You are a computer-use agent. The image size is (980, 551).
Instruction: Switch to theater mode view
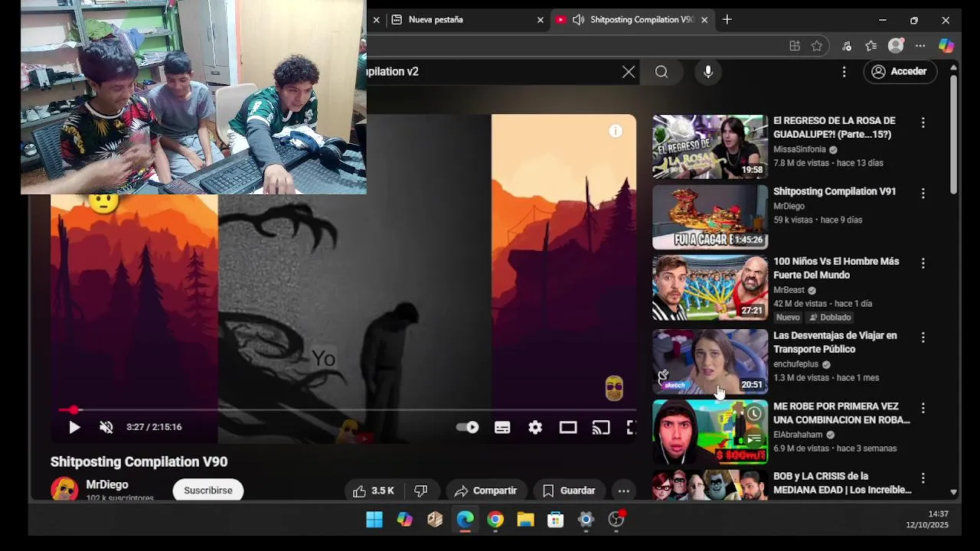pyautogui.click(x=568, y=428)
